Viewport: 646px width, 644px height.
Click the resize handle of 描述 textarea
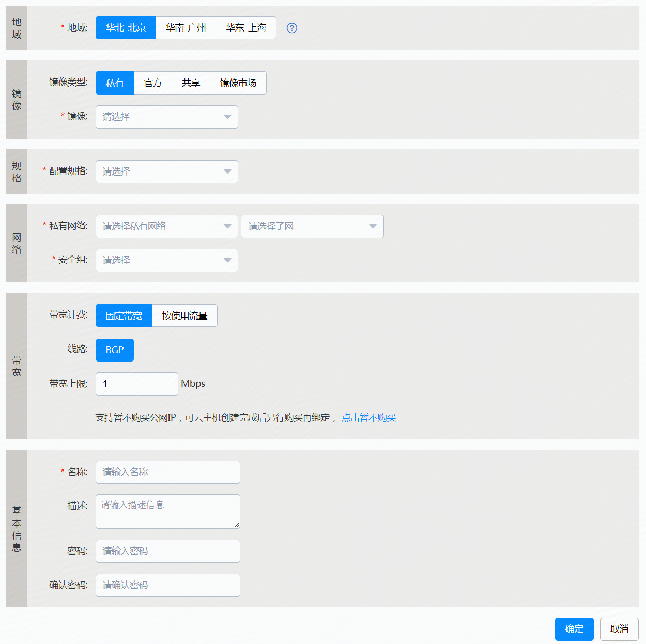(237, 525)
